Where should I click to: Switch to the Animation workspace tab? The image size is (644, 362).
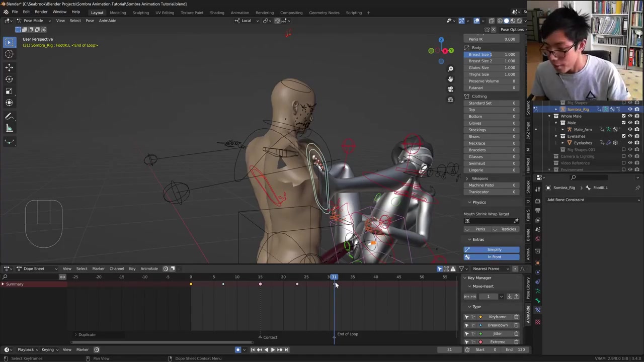(239, 13)
